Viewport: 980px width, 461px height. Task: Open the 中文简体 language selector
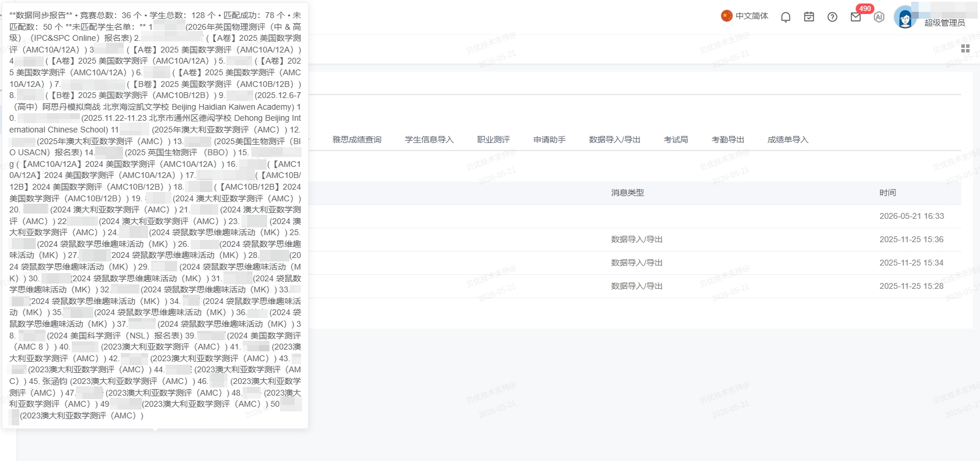pyautogui.click(x=752, y=16)
